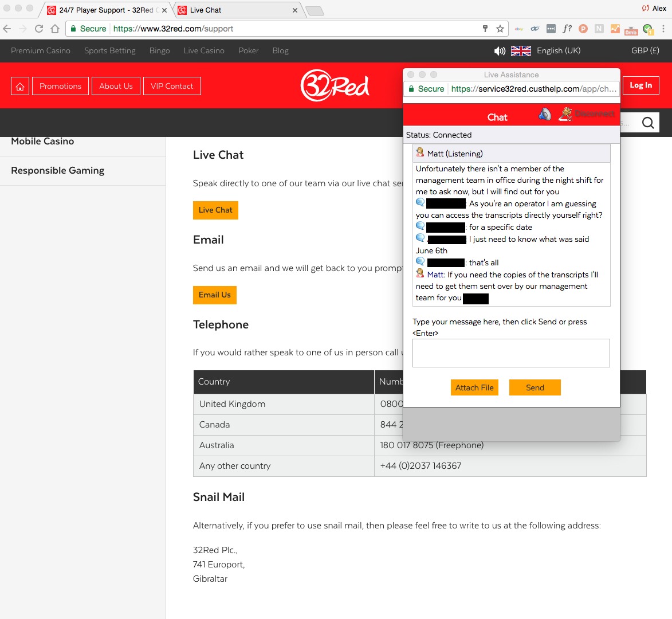Click the Email Us button
This screenshot has width=672, height=619.
coord(215,295)
